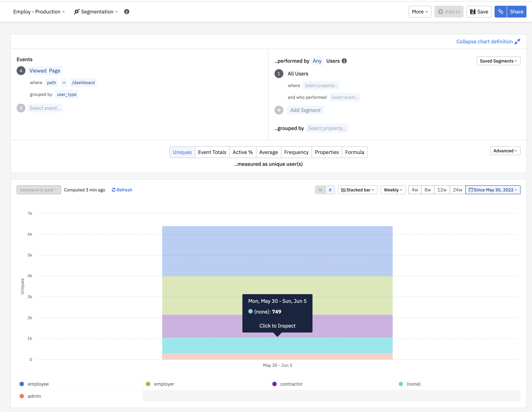
Task: Click the info icon next to Segmentation
Action: pyautogui.click(x=127, y=12)
